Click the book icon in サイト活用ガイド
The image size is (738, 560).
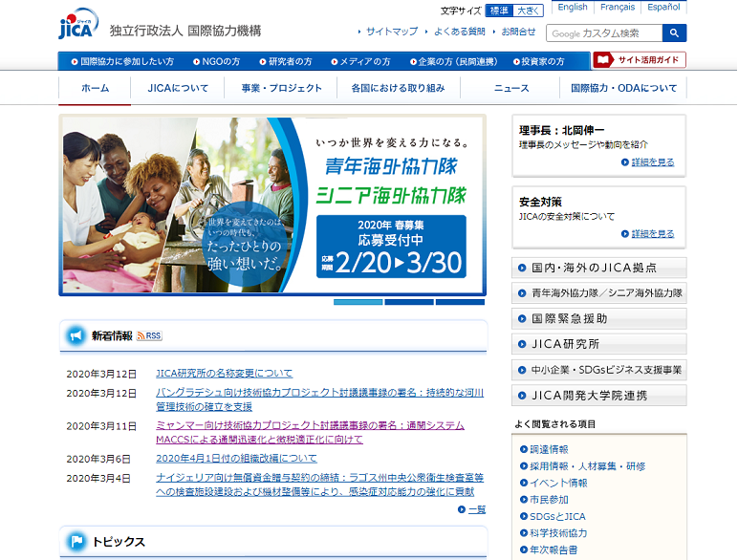pos(603,60)
